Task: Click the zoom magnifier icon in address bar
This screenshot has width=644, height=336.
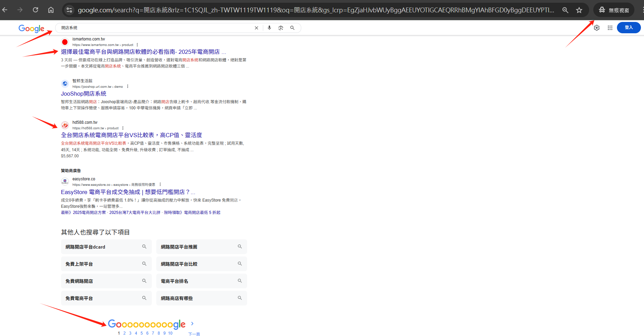Action: click(x=565, y=10)
